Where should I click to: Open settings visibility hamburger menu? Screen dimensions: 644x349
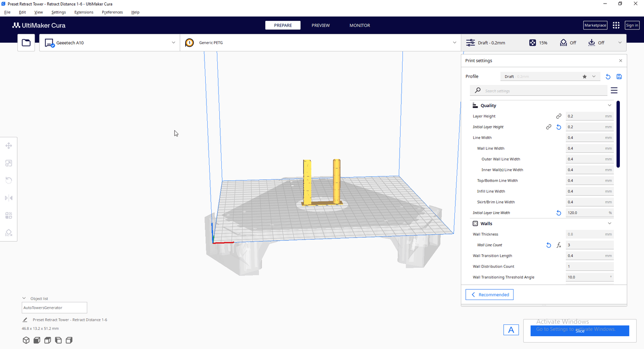(614, 91)
